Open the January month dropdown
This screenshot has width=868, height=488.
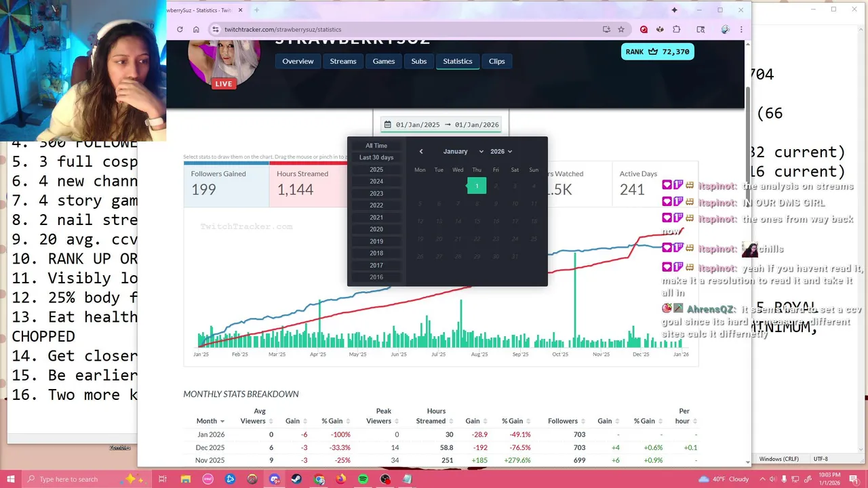point(463,151)
